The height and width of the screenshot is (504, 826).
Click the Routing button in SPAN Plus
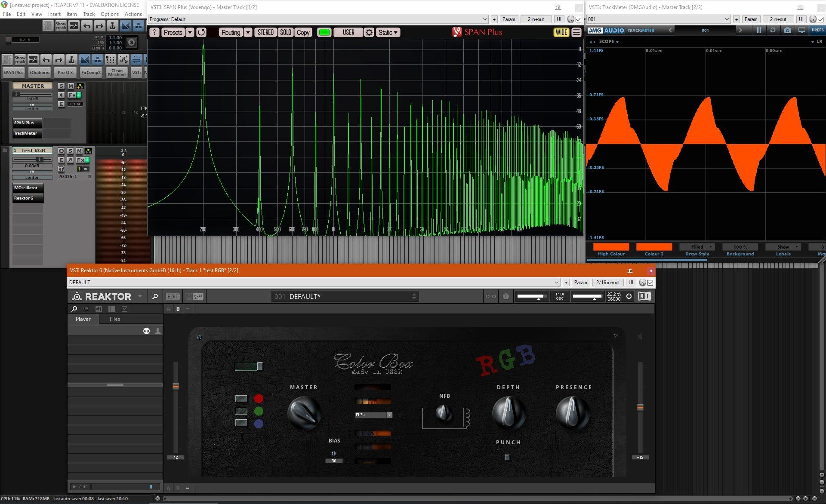click(231, 32)
